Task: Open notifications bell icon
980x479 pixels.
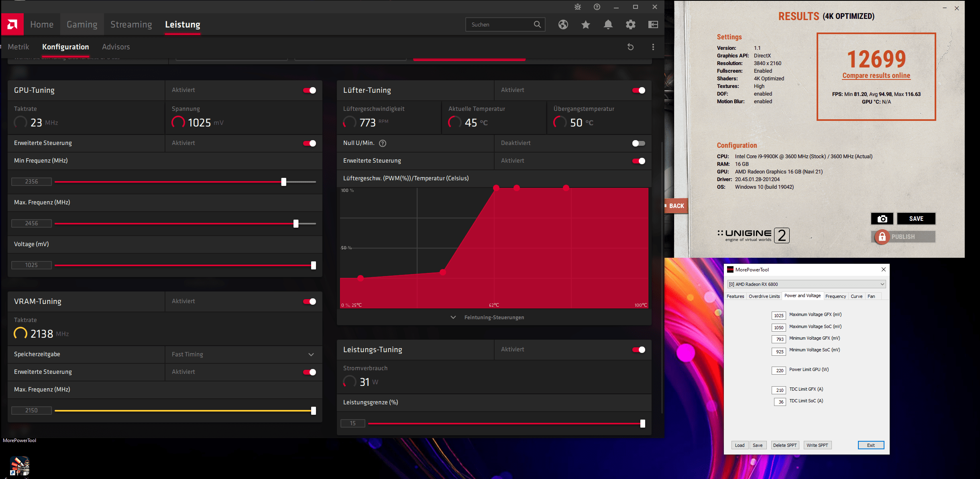Action: (x=608, y=24)
